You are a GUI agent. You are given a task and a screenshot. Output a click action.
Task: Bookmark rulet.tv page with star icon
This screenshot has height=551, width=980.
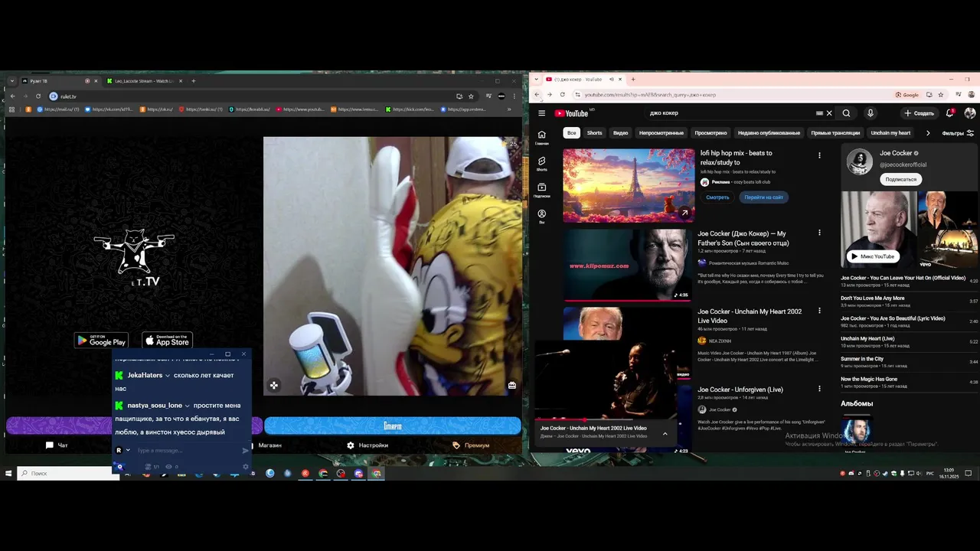point(471,96)
